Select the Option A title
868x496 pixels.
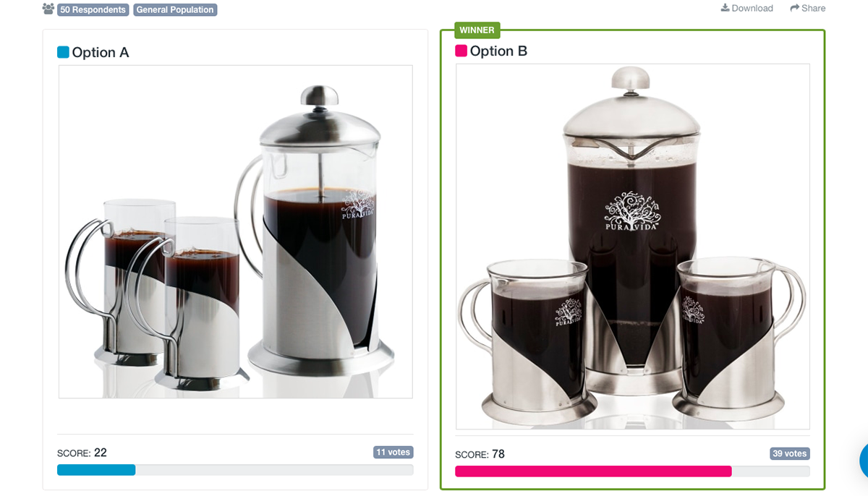coord(101,52)
